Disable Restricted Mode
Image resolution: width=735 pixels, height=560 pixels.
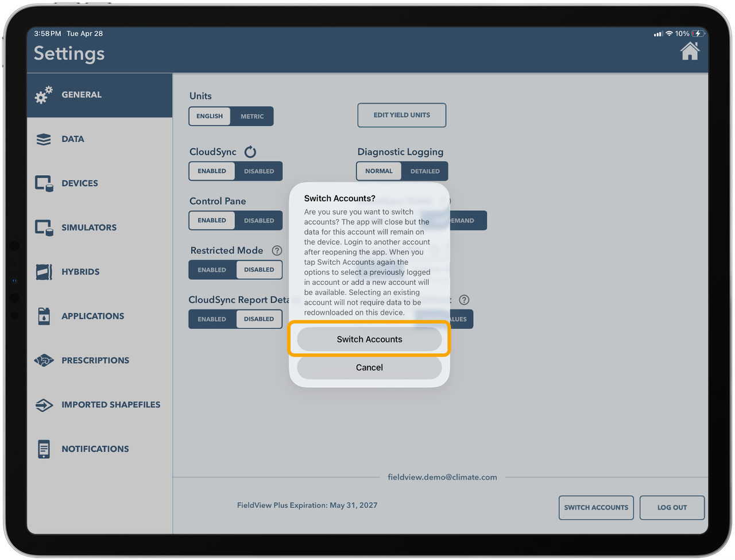pyautogui.click(x=259, y=270)
